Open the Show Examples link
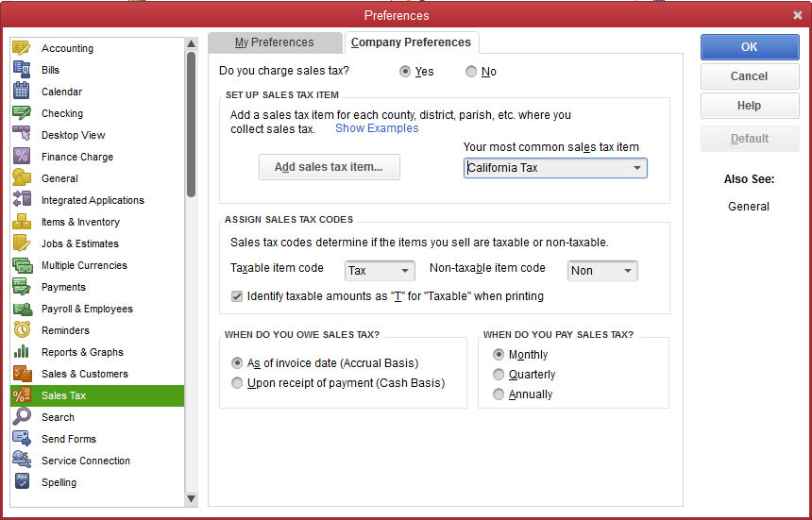This screenshot has height=520, width=812. click(377, 128)
